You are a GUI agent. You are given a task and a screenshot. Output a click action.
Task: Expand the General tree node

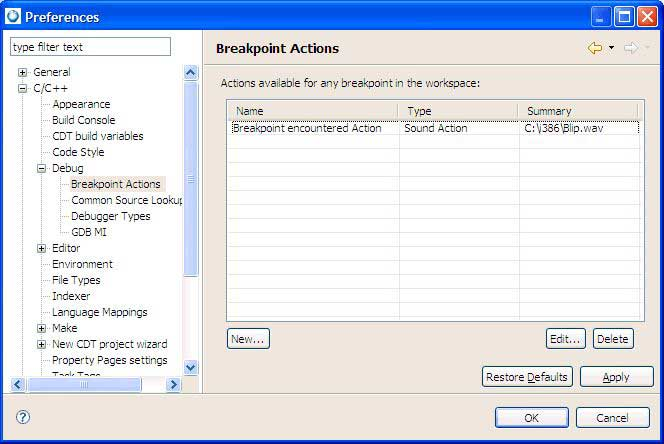tap(23, 72)
